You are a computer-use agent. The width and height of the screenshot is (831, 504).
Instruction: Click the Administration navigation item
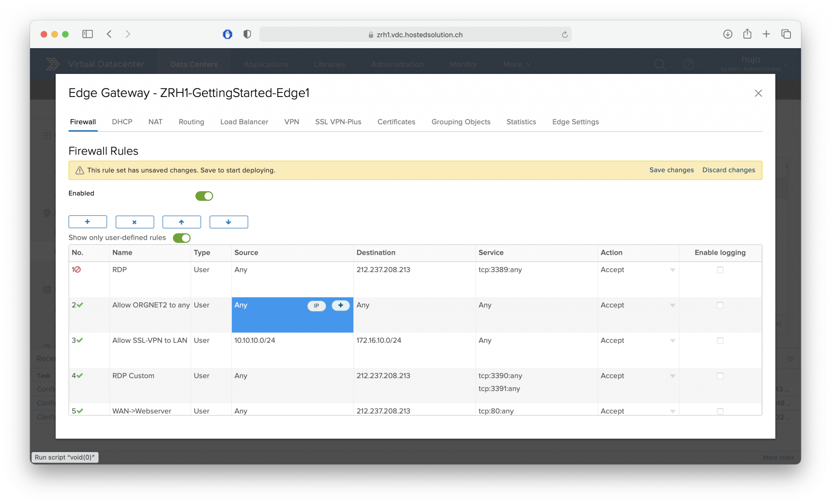coord(397,64)
